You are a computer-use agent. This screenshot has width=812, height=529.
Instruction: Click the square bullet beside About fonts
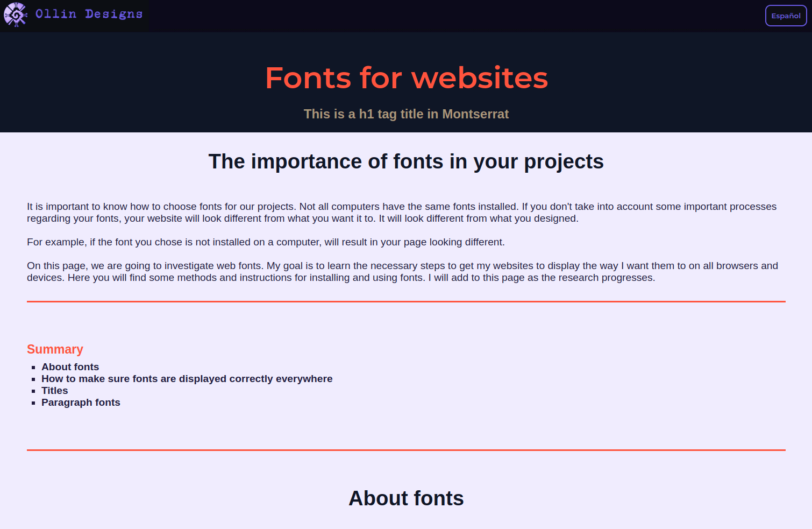tap(33, 367)
